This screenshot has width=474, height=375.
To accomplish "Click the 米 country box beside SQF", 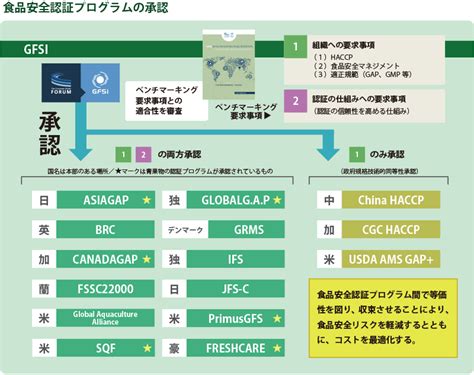I will coord(44,348).
